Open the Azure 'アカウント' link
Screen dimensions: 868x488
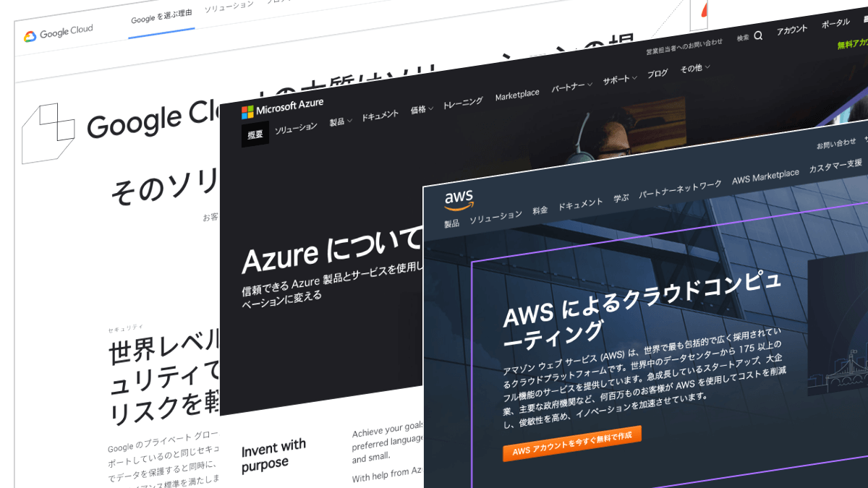click(791, 30)
